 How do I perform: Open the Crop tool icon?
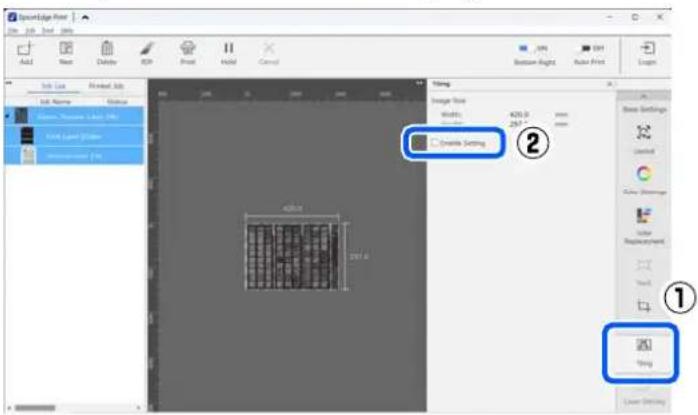click(x=644, y=306)
